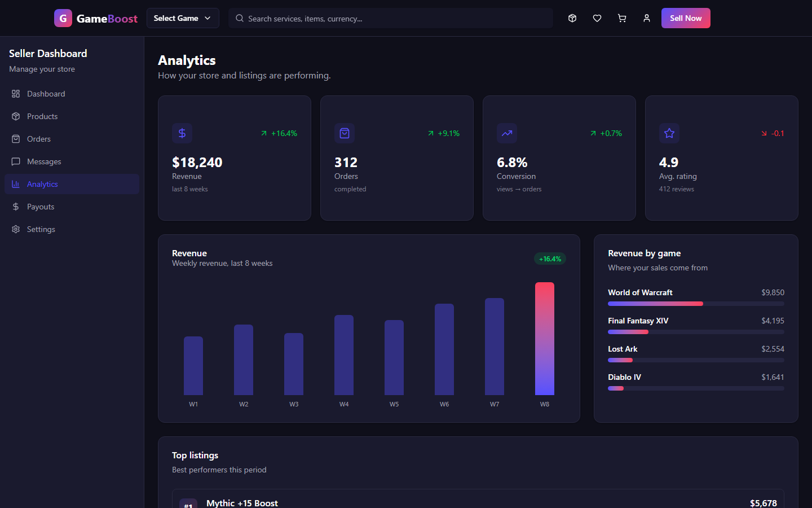812x508 pixels.
Task: Click the W1 chart bar
Action: pos(193,366)
